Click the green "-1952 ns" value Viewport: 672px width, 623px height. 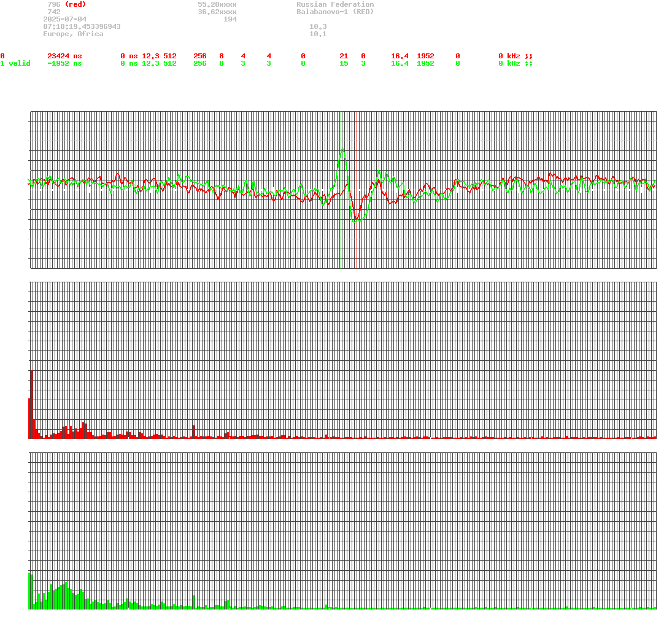click(64, 63)
